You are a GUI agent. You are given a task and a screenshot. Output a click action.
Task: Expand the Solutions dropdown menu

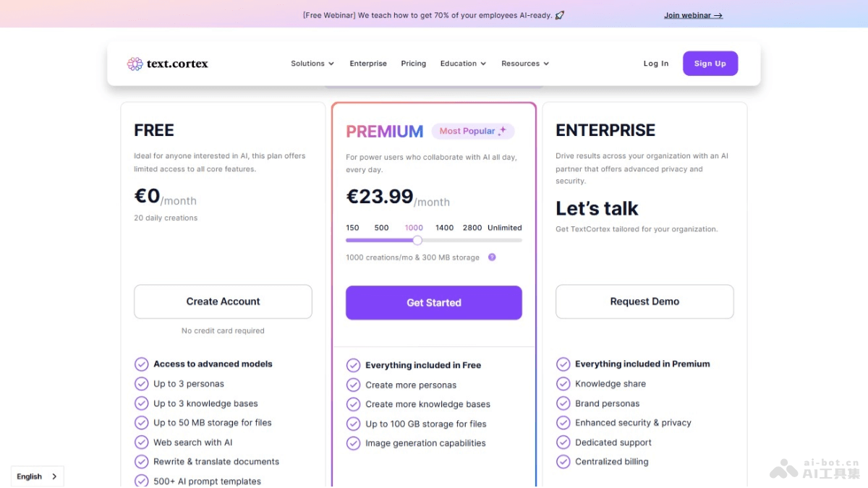click(x=312, y=64)
